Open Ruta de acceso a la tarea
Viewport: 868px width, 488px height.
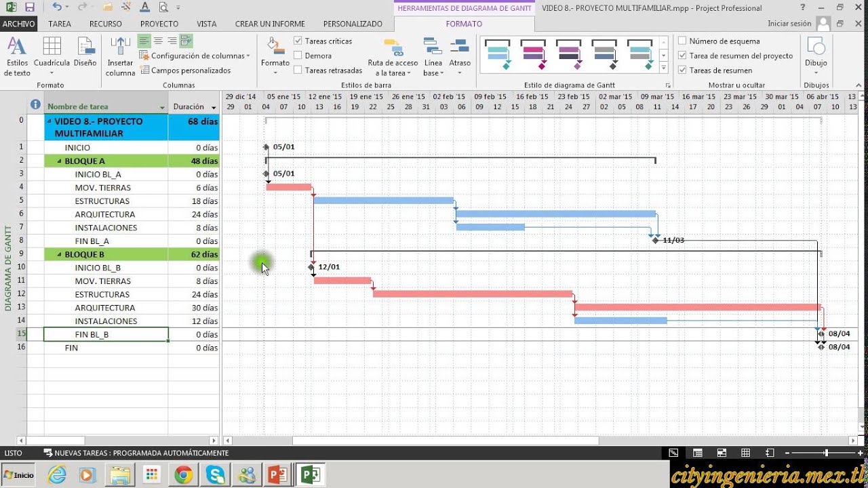[x=393, y=56]
